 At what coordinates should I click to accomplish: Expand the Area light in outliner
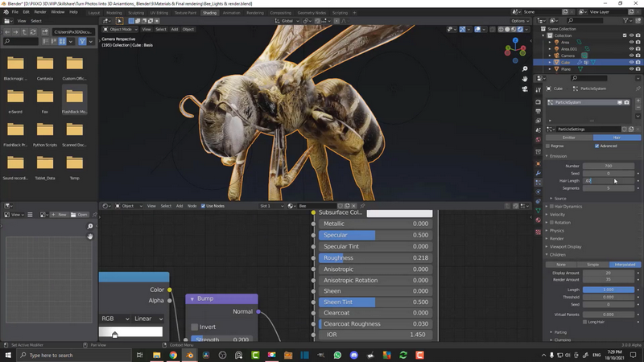pos(550,43)
